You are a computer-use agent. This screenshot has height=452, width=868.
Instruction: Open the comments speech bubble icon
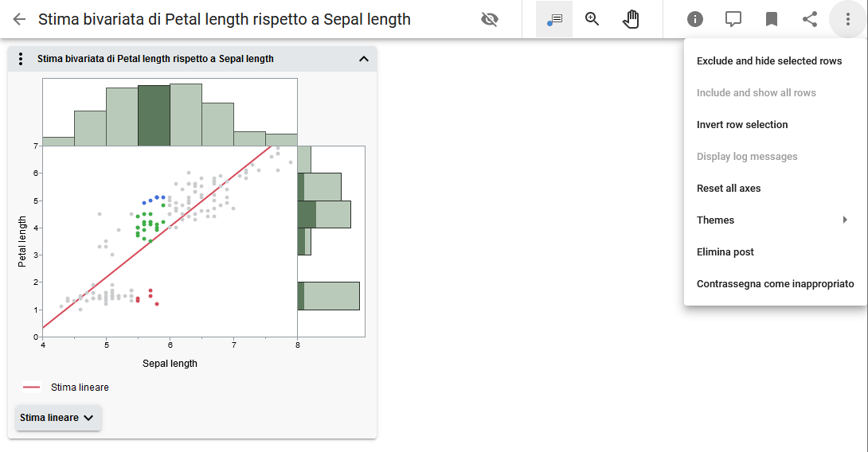click(733, 19)
